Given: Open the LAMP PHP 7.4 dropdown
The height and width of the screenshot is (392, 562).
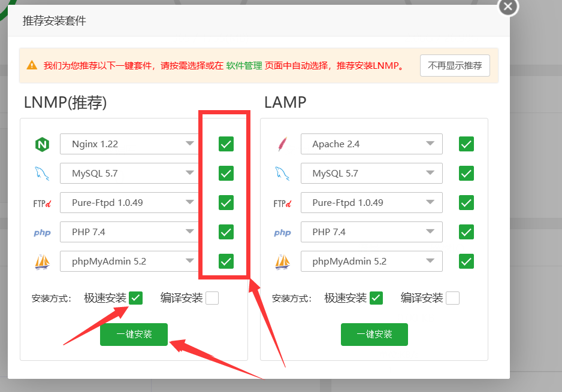Looking at the screenshot, I should pyautogui.click(x=371, y=232).
